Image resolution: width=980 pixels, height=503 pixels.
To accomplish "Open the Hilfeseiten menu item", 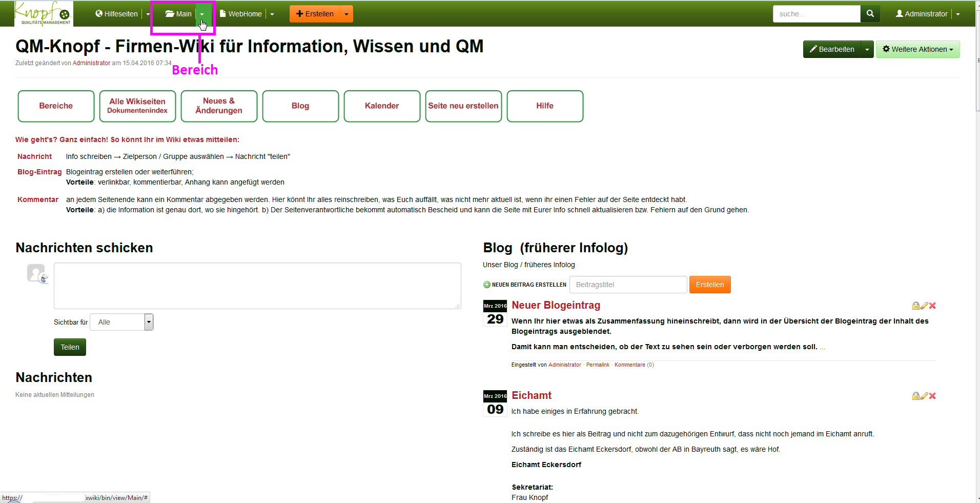I will coord(117,14).
